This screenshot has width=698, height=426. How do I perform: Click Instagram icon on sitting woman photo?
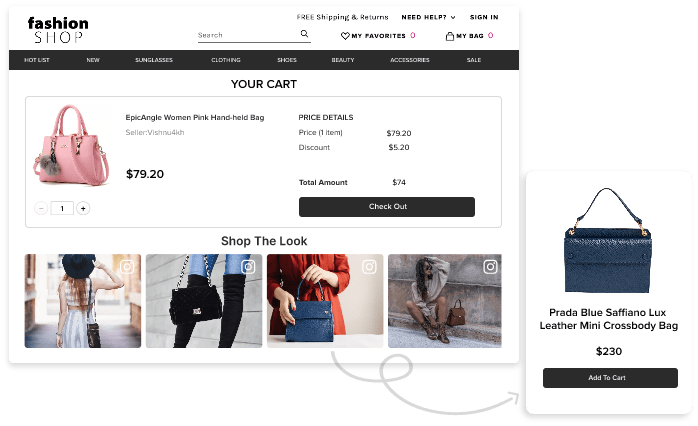click(x=491, y=267)
